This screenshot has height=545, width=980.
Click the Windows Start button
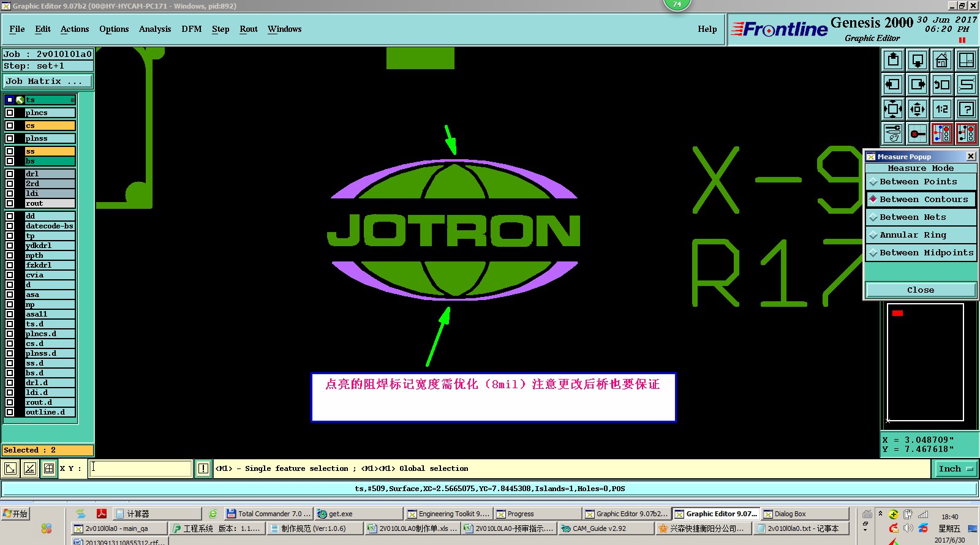(15, 514)
